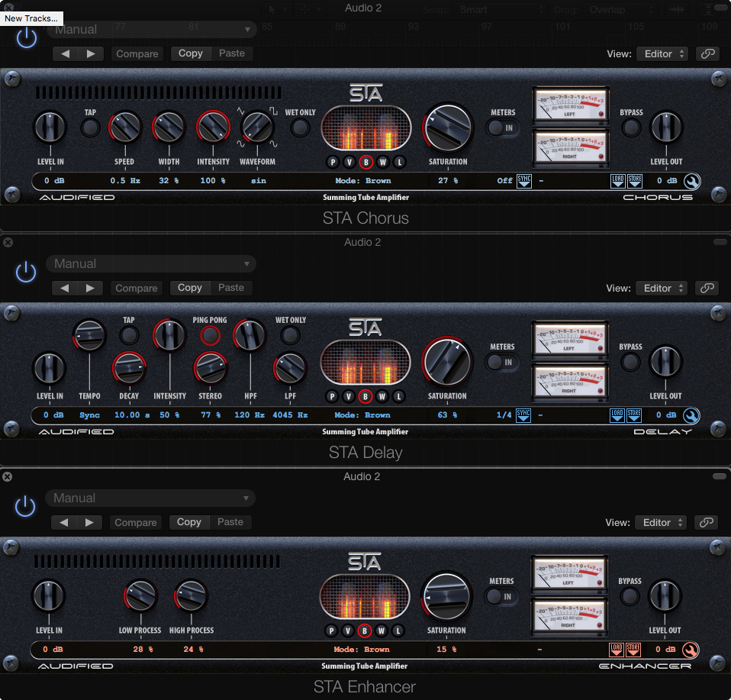Click 0.5 Hz speed value on Chorus
The image size is (731, 700).
(125, 181)
